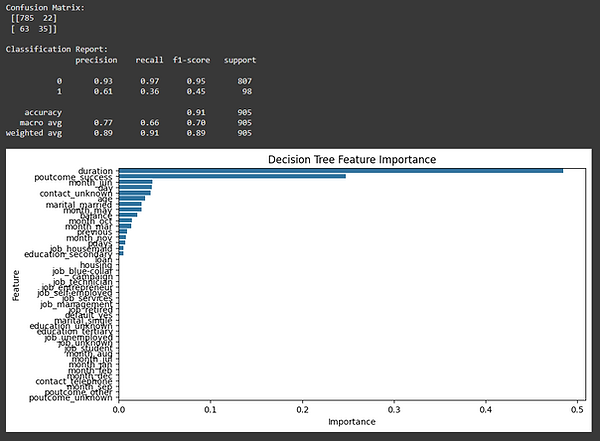Select recall value 0.97 for class 0

click(x=150, y=81)
